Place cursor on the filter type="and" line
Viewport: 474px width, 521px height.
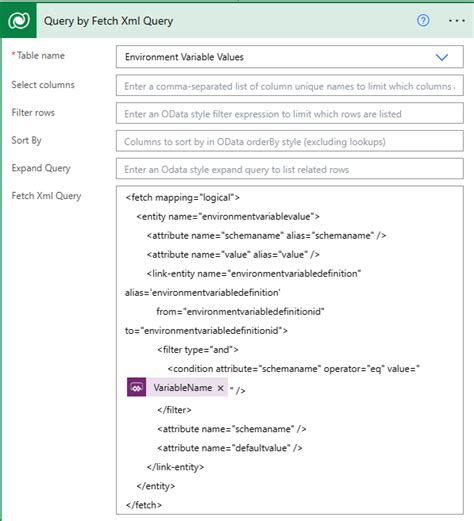click(x=198, y=350)
